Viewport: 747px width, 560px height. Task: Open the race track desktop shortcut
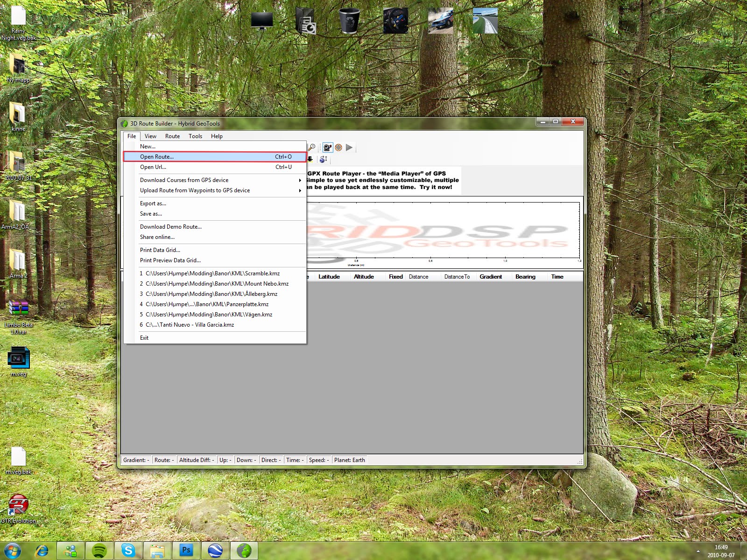(485, 21)
